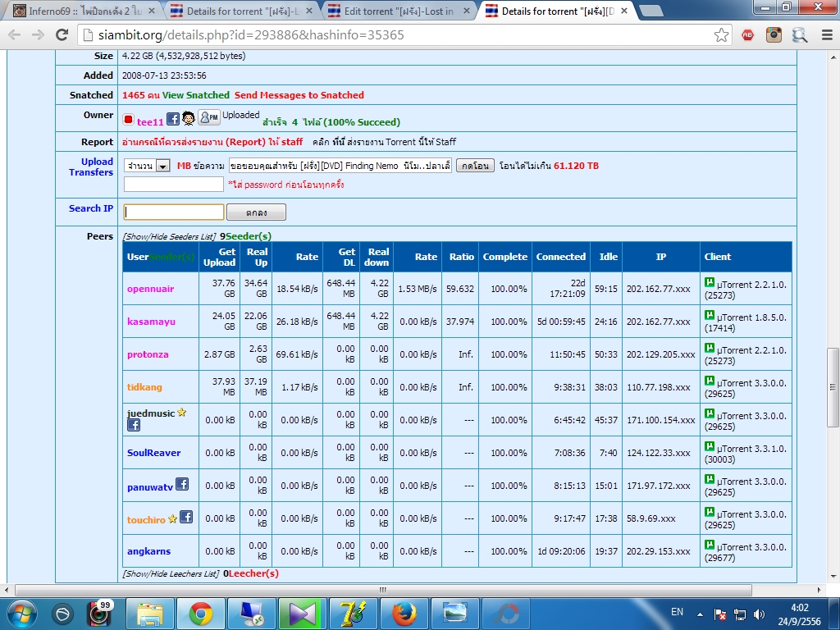
Task: Click the 59.632 ratio value
Action: coord(459,289)
